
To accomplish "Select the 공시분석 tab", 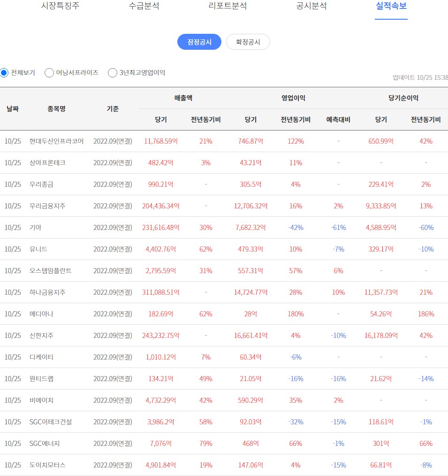I will [311, 6].
